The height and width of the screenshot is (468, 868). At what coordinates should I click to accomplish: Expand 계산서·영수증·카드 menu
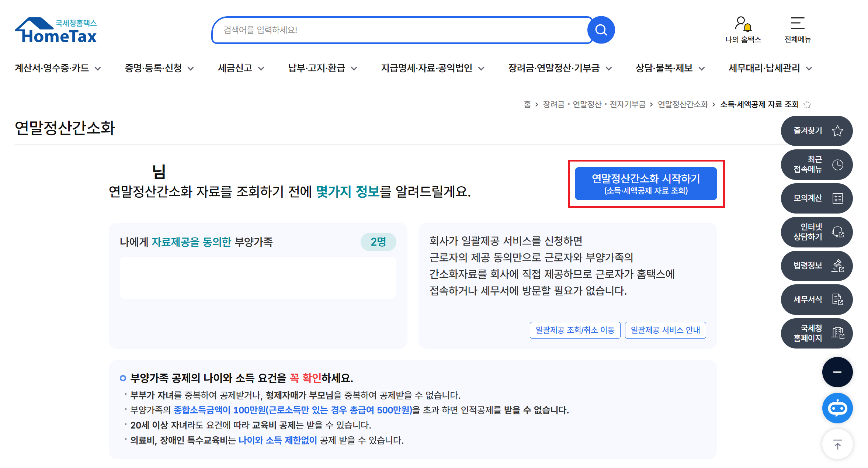[x=58, y=68]
